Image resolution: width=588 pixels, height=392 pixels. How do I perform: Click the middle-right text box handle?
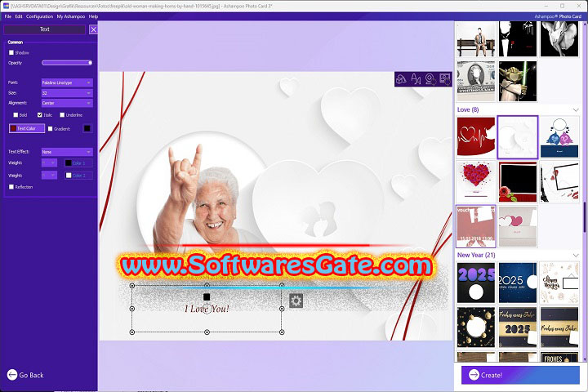click(x=282, y=309)
